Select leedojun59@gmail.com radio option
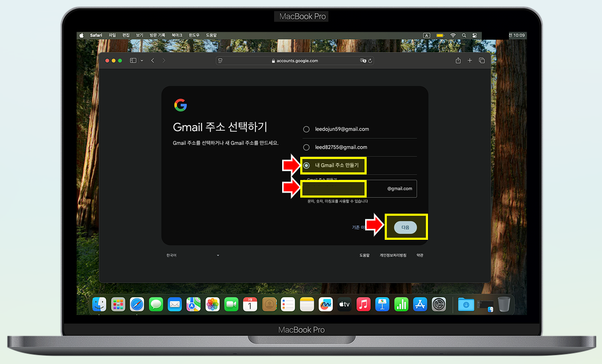 306,129
